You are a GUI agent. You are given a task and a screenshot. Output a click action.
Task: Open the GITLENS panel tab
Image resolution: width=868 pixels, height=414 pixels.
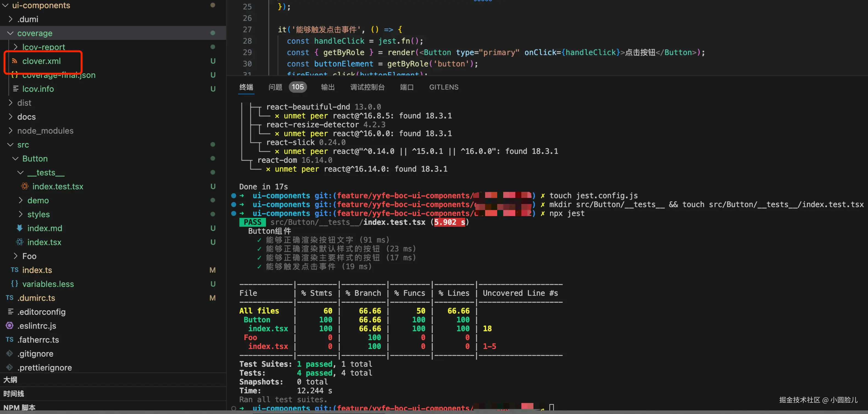tap(443, 87)
